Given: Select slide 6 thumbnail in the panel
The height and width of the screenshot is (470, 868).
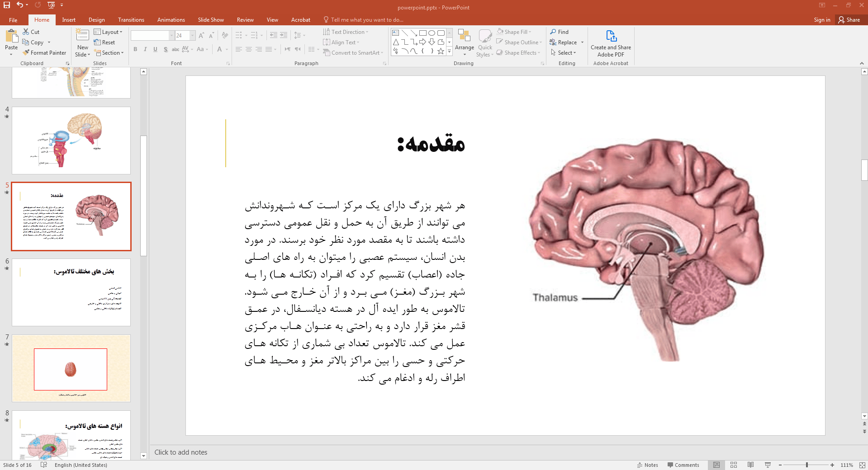Looking at the screenshot, I should 71,292.
